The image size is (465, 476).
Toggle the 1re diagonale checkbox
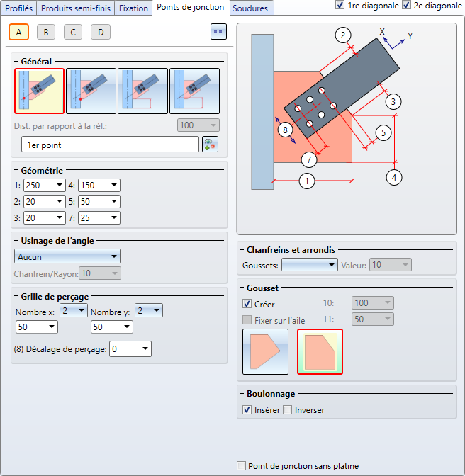click(x=340, y=5)
